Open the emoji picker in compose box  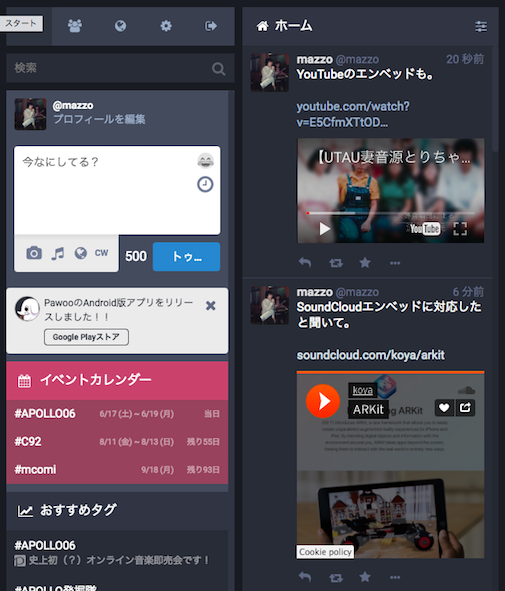click(x=205, y=161)
